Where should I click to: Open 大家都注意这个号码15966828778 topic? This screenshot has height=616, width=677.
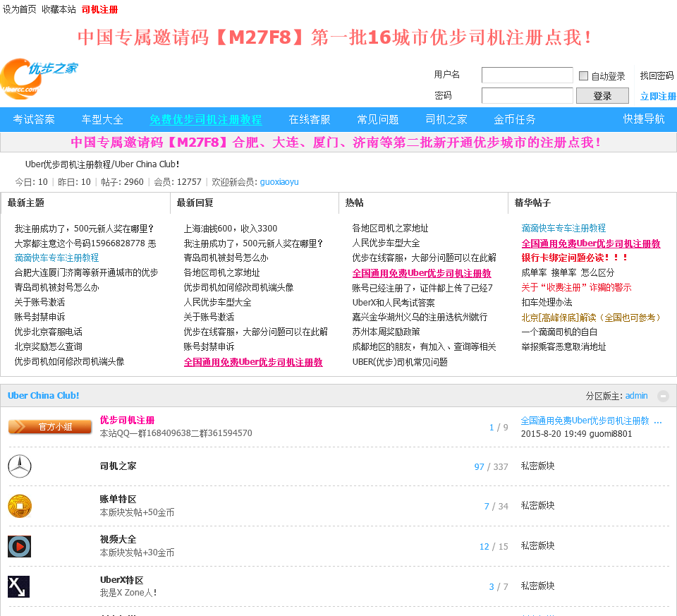pyautogui.click(x=85, y=243)
